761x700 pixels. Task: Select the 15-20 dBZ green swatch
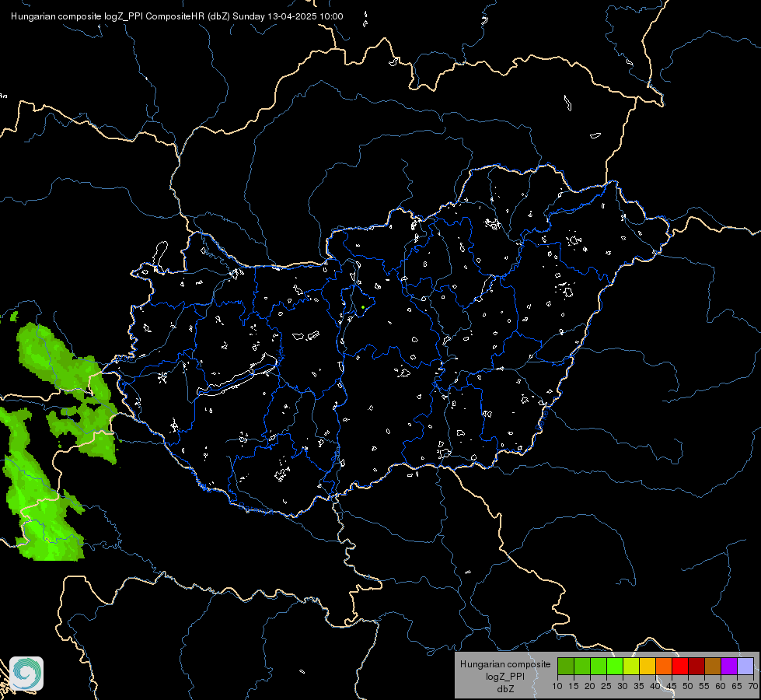582,667
